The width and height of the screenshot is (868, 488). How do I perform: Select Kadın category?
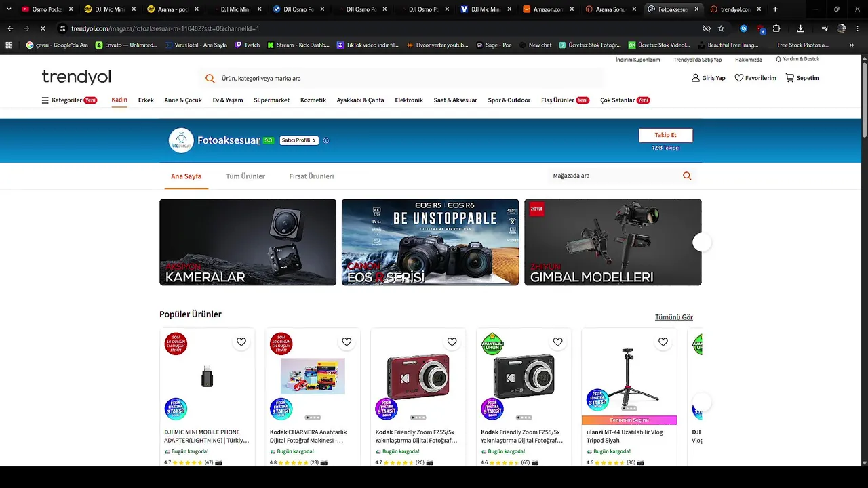(x=119, y=100)
